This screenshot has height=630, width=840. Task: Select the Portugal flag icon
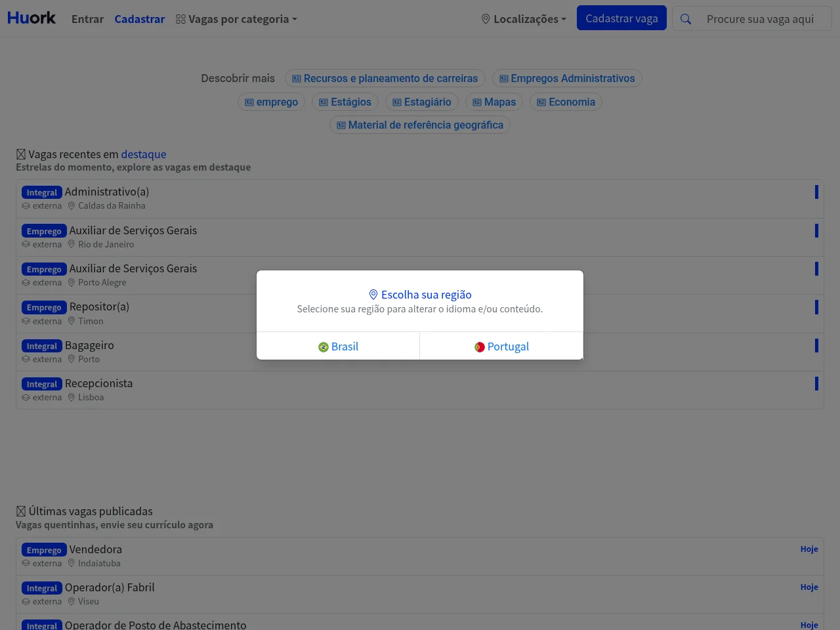click(x=480, y=347)
